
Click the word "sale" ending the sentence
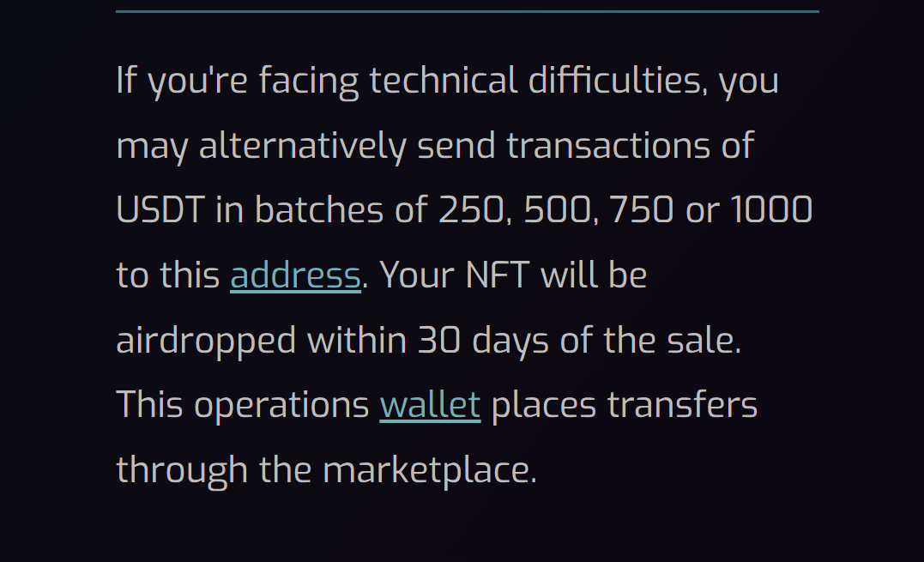pos(700,340)
